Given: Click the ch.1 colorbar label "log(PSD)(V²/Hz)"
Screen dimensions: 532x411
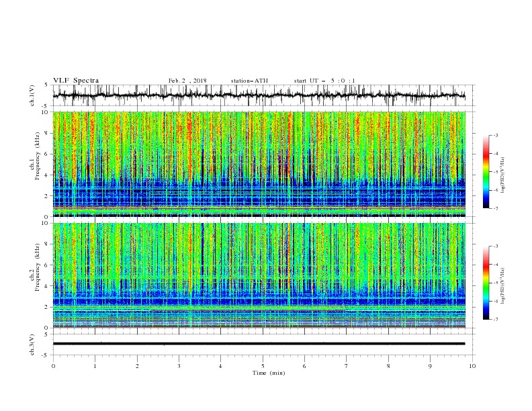Looking at the screenshot, I should (x=502, y=175).
